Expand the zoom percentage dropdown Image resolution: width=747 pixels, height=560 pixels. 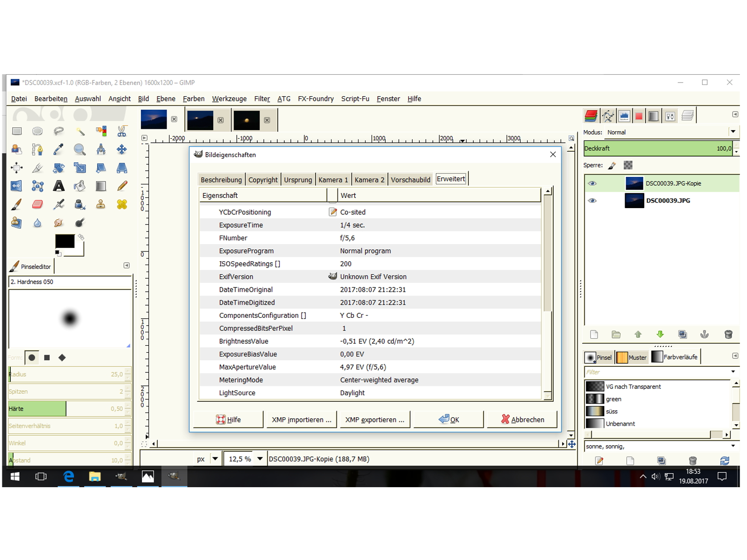tap(260, 459)
